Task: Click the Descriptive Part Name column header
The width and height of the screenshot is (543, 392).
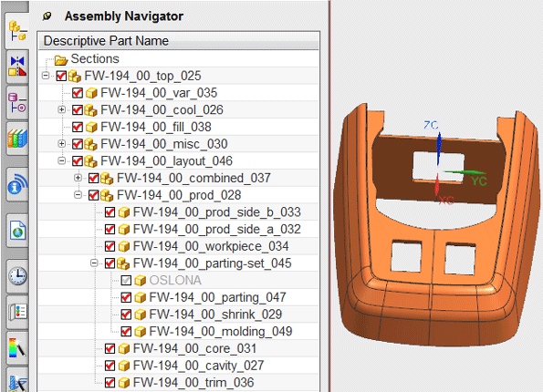Action: pos(178,41)
